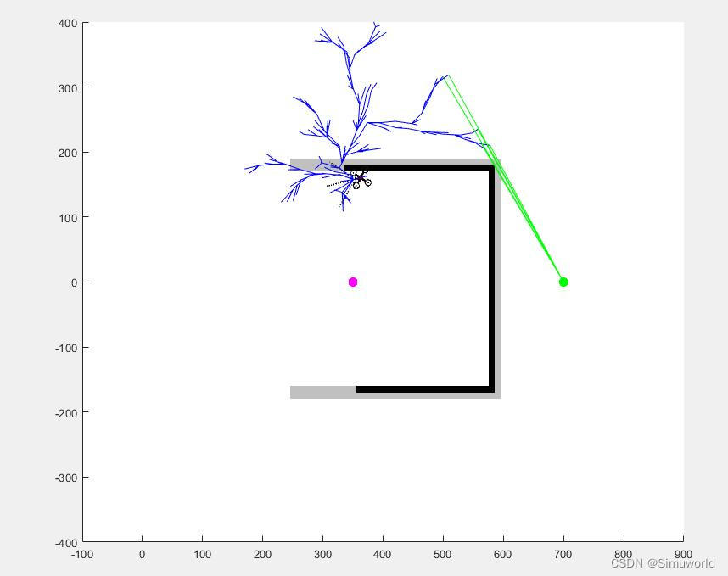
Task: Select the quadrotor drone near the wall
Action: tap(361, 178)
